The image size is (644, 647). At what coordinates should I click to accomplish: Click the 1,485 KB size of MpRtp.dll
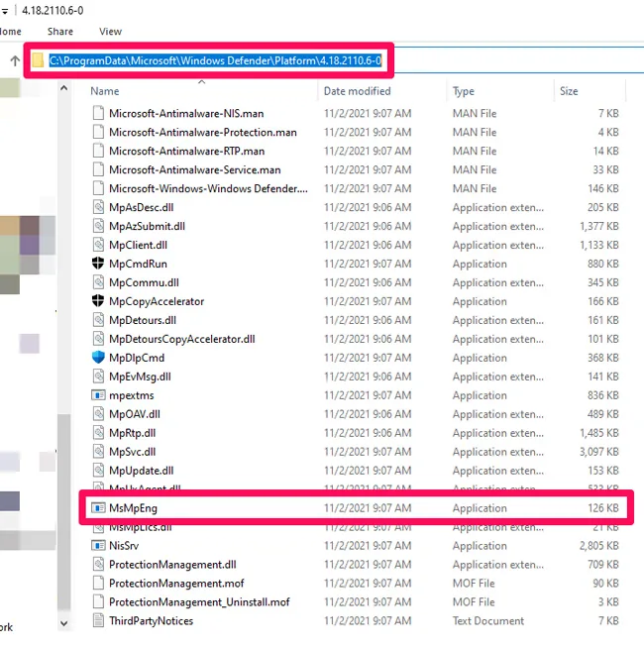point(599,433)
